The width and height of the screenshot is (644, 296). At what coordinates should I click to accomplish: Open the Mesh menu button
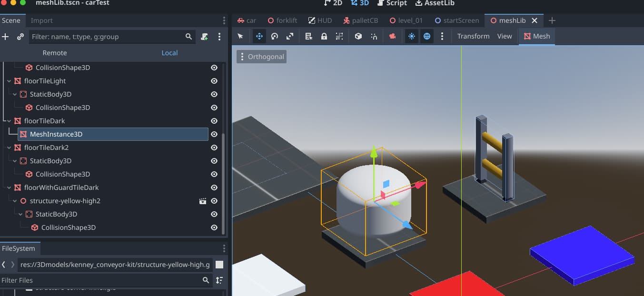536,36
